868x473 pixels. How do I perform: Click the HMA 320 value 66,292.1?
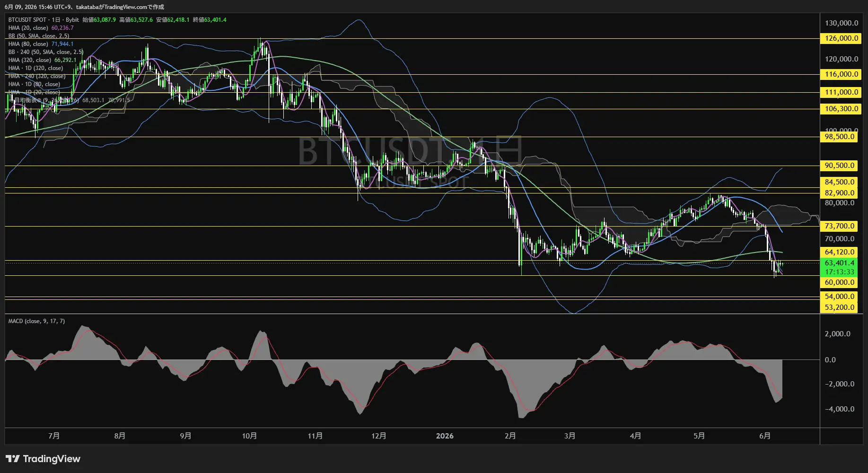pos(65,60)
